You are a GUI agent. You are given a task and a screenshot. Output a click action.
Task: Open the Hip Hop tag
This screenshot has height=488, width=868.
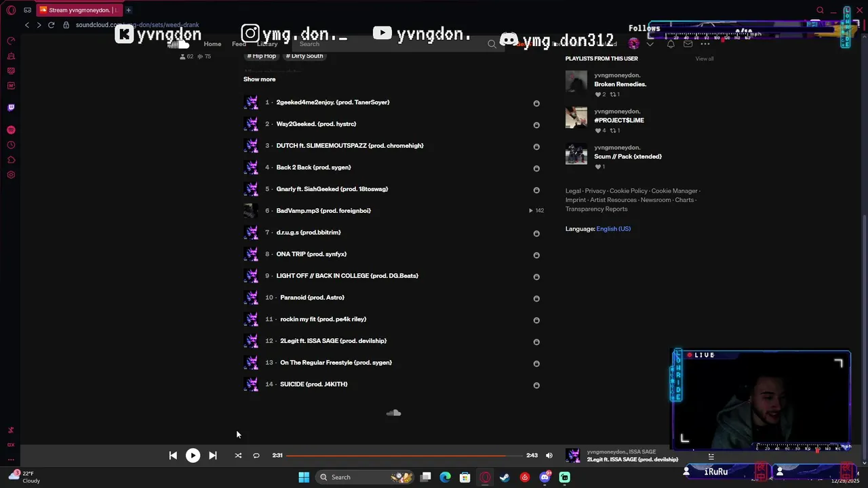click(x=262, y=56)
